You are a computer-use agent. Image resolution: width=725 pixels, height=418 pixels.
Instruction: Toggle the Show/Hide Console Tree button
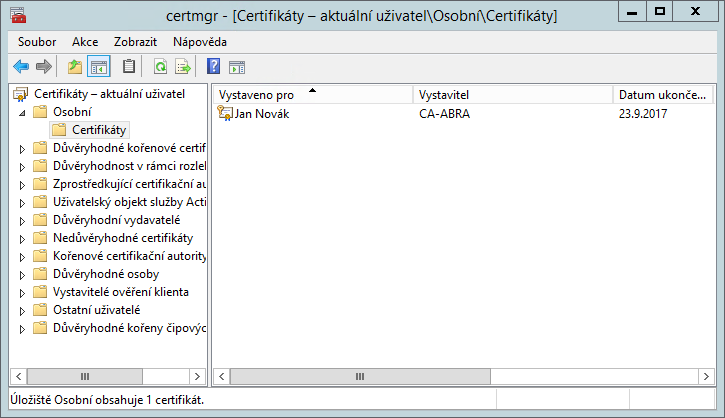point(98,67)
